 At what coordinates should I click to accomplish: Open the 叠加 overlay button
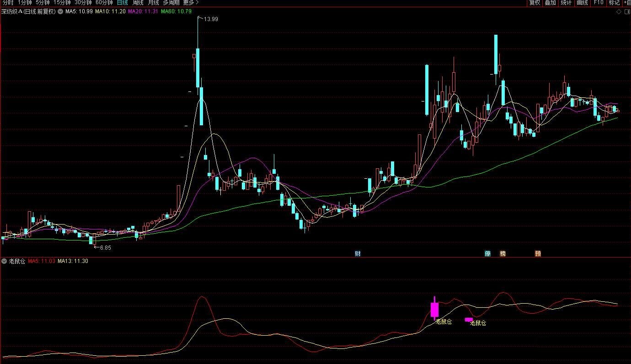(x=551, y=3)
